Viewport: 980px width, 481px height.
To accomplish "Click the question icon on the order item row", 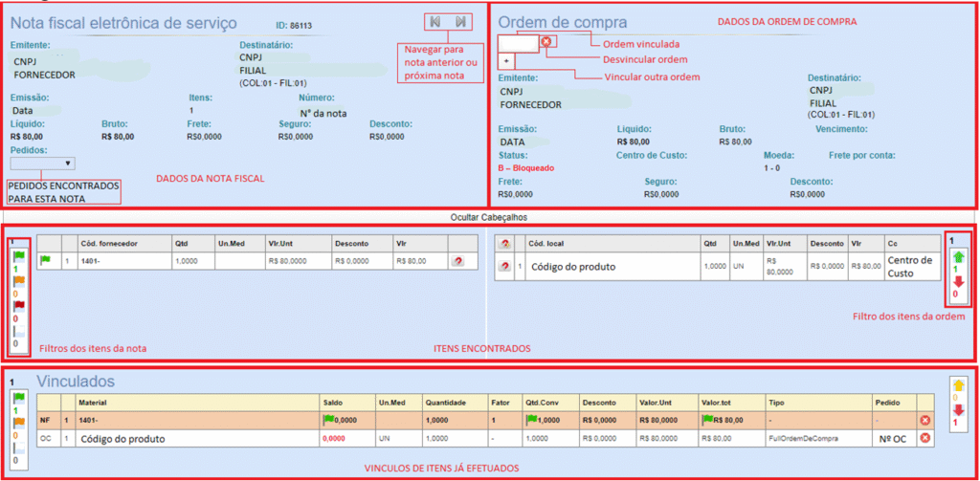I will click(504, 265).
